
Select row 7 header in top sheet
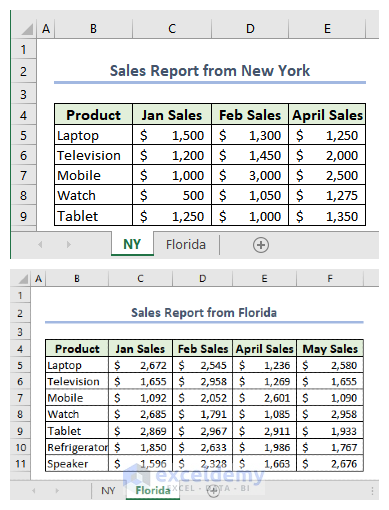pyautogui.click(x=23, y=175)
